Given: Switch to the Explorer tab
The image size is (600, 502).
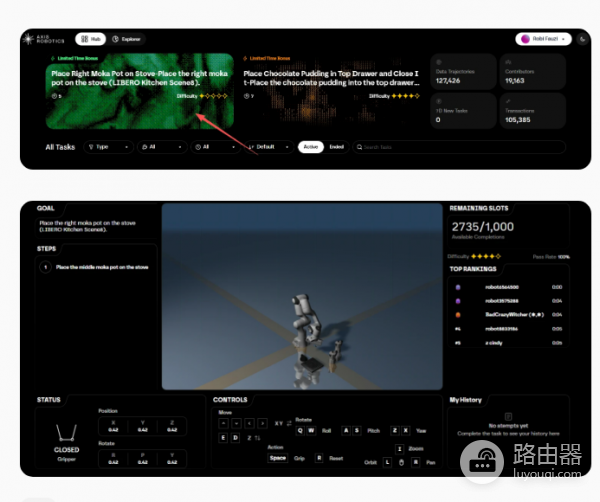Looking at the screenshot, I should (128, 39).
